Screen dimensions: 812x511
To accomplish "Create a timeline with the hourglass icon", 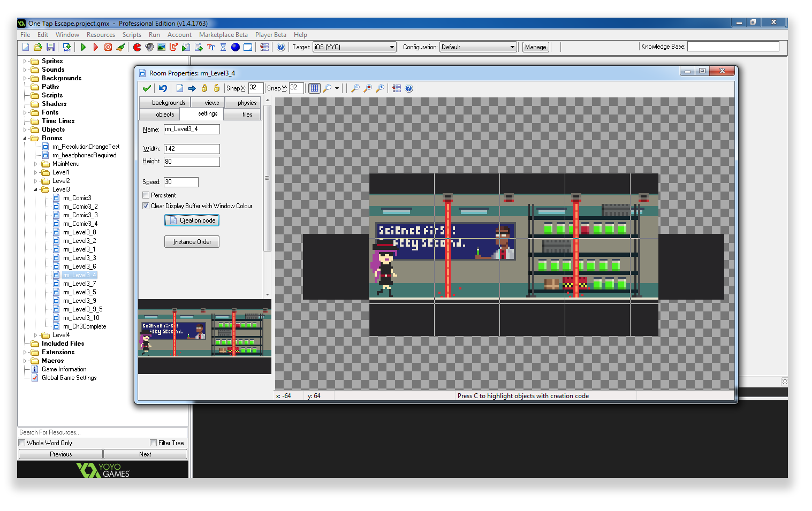I will tap(223, 47).
